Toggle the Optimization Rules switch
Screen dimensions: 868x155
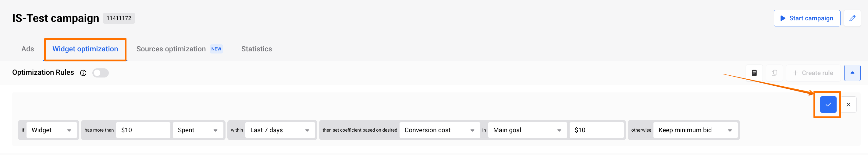pyautogui.click(x=100, y=73)
